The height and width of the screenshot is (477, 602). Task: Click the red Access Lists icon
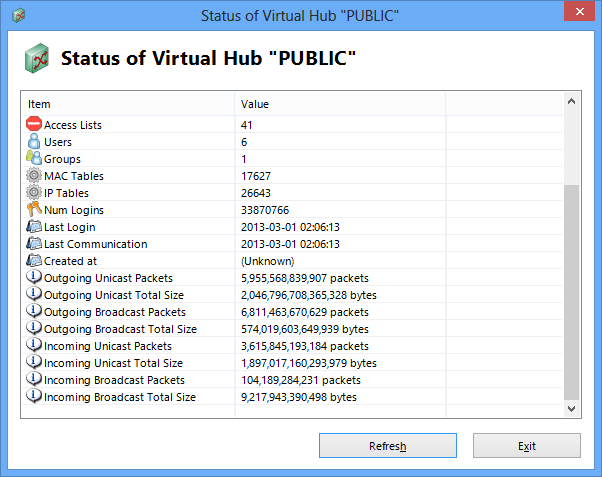34,124
